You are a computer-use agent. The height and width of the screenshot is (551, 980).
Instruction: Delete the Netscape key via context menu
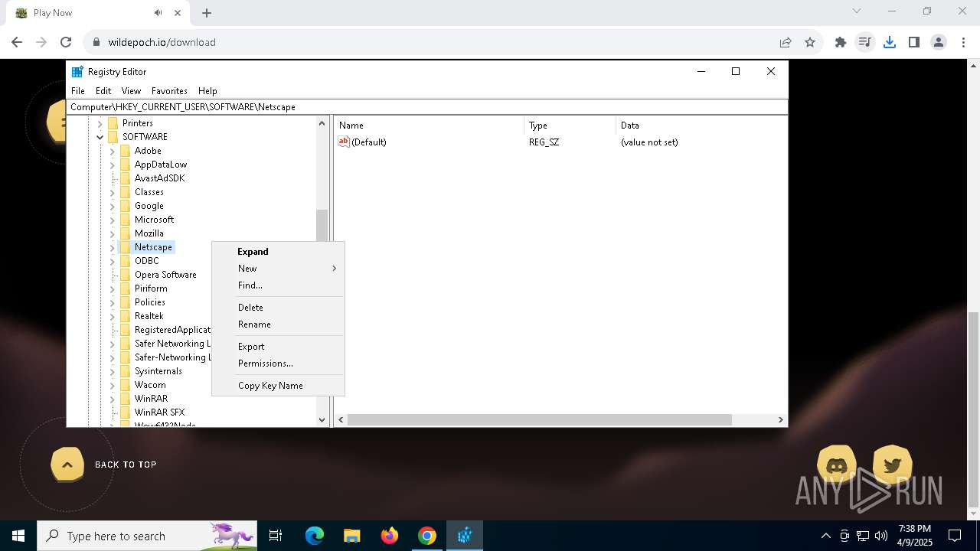coord(278,308)
